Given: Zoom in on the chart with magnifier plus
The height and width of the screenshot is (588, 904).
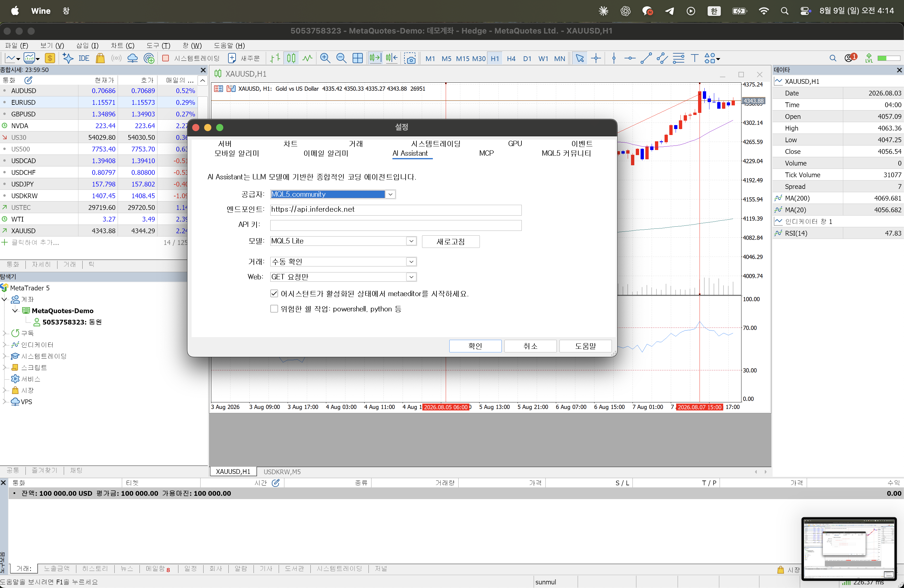Looking at the screenshot, I should point(325,58).
